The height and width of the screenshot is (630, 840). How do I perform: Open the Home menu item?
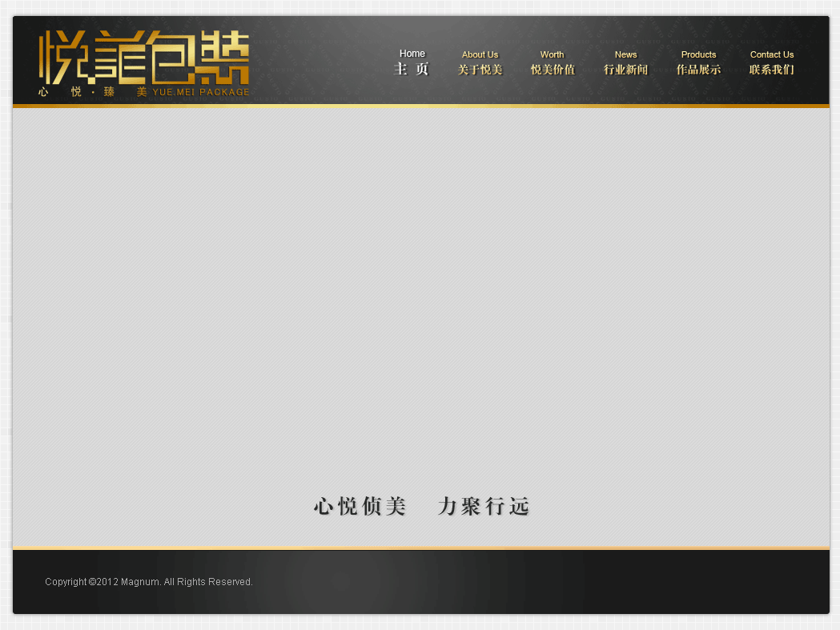coord(412,54)
